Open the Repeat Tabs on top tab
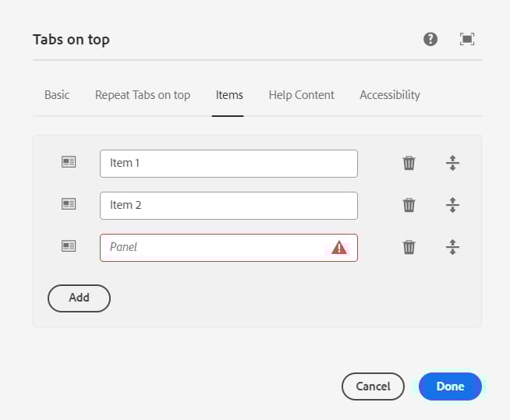The width and height of the screenshot is (510, 420). [143, 95]
